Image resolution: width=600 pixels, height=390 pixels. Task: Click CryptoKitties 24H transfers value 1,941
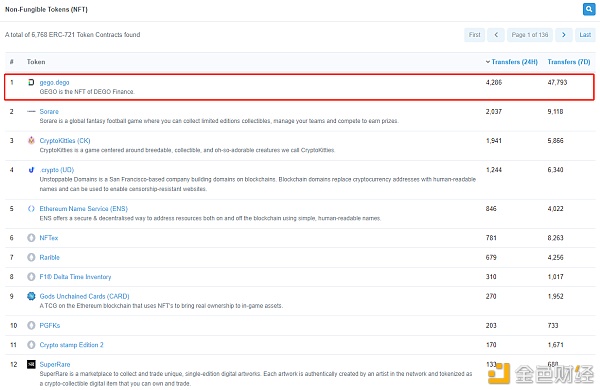[494, 140]
